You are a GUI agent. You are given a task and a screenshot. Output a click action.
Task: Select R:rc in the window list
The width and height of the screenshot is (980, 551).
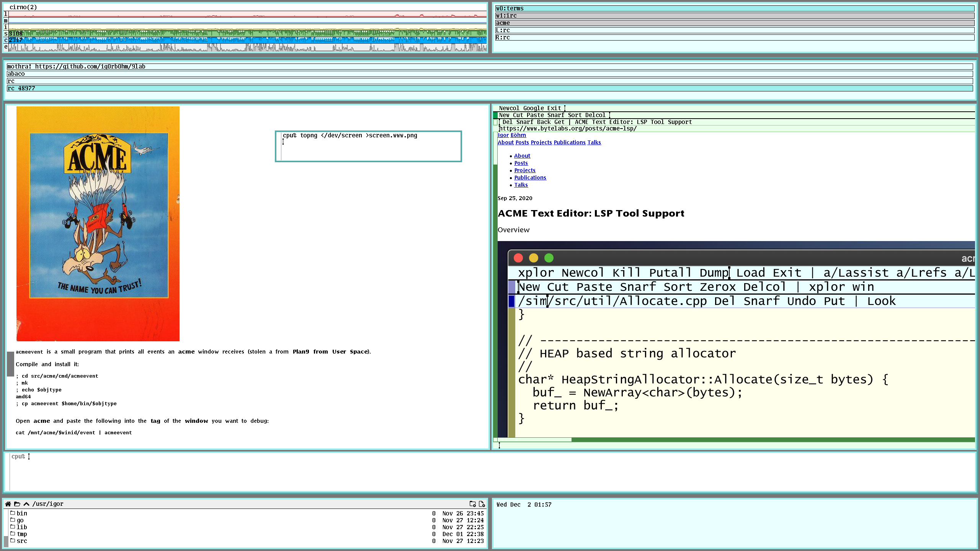pyautogui.click(x=735, y=37)
